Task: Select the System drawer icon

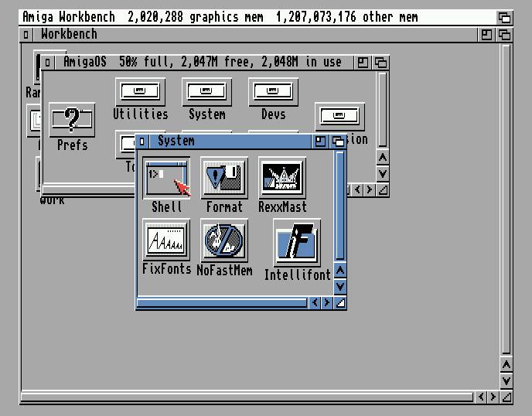Action: [x=206, y=92]
